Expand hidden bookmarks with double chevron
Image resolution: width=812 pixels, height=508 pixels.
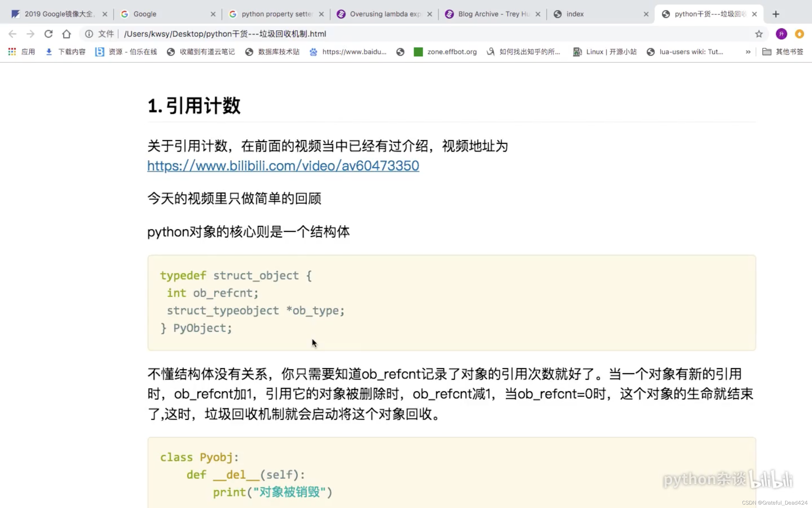[748, 52]
